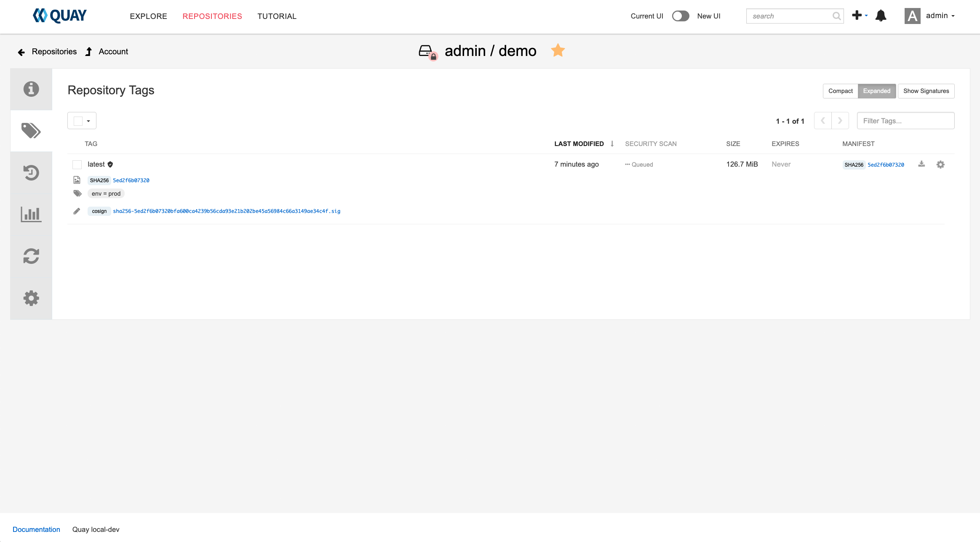Click the Show Signatures button
980x542 pixels.
pyautogui.click(x=926, y=91)
